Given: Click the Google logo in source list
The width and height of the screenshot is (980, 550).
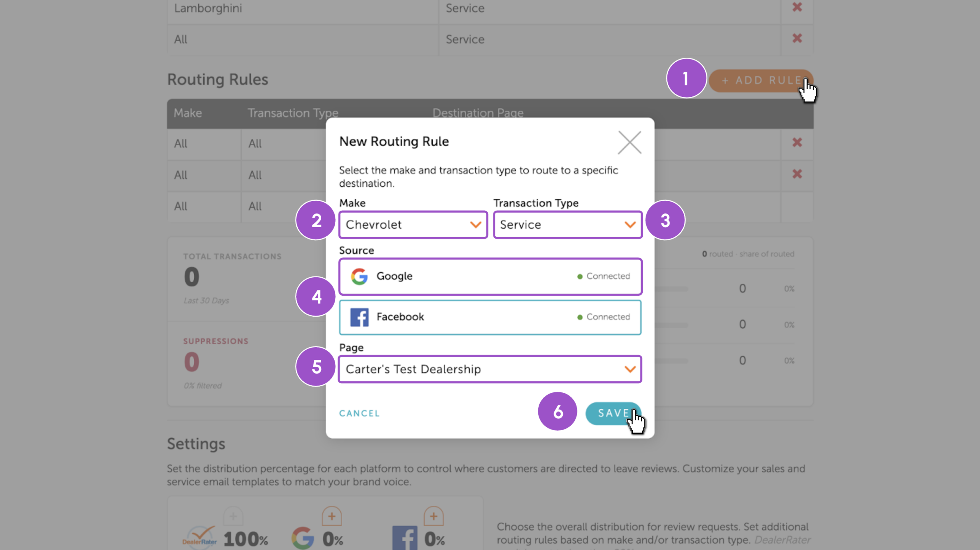Looking at the screenshot, I should coord(359,276).
